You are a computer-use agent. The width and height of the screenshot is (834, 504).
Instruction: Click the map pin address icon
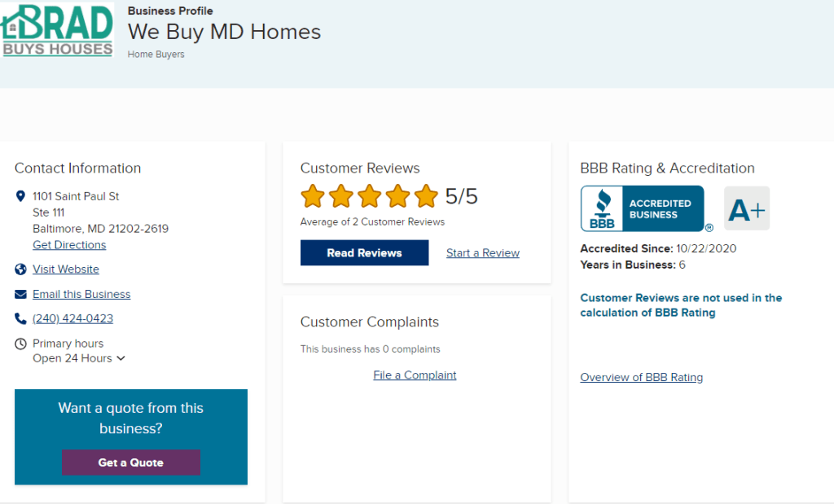click(20, 196)
